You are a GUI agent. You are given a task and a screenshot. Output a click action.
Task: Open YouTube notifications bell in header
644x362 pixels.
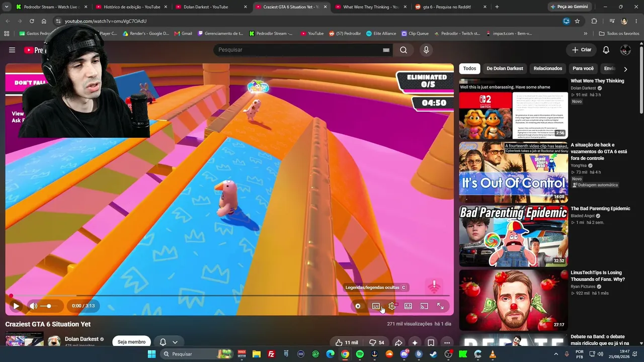point(606,50)
